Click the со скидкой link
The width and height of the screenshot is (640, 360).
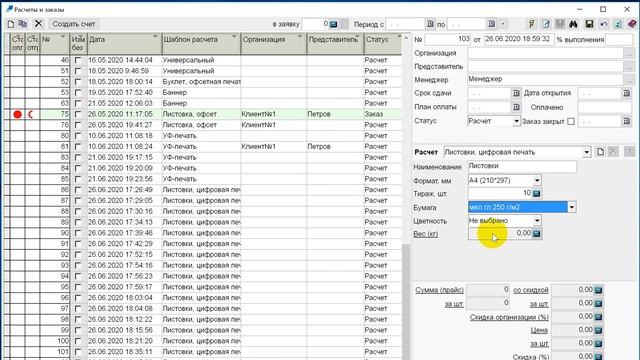pyautogui.click(x=531, y=290)
